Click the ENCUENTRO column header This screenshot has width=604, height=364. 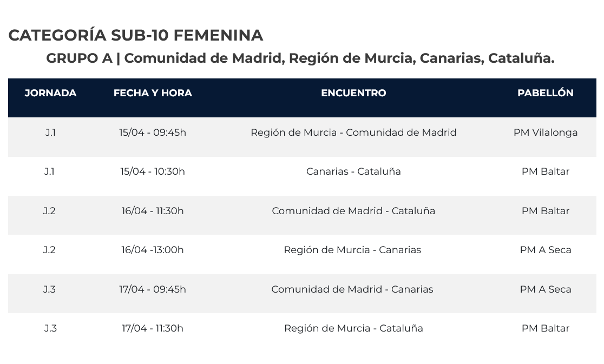point(353,93)
